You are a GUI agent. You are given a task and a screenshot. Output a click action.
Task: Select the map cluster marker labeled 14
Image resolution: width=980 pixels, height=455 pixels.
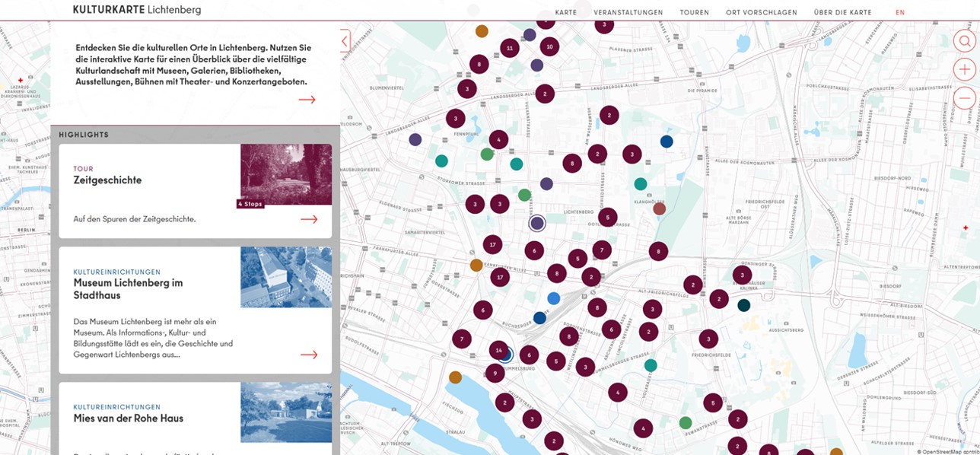(498, 350)
